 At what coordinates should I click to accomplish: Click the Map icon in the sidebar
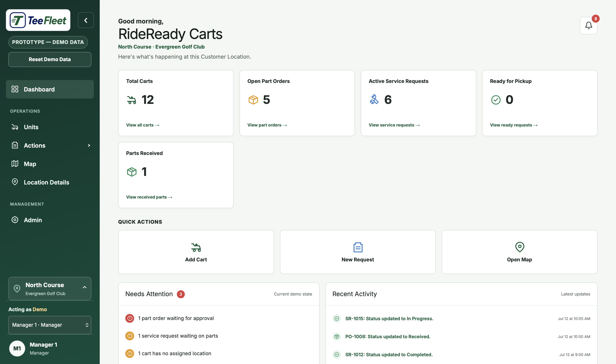point(15,164)
